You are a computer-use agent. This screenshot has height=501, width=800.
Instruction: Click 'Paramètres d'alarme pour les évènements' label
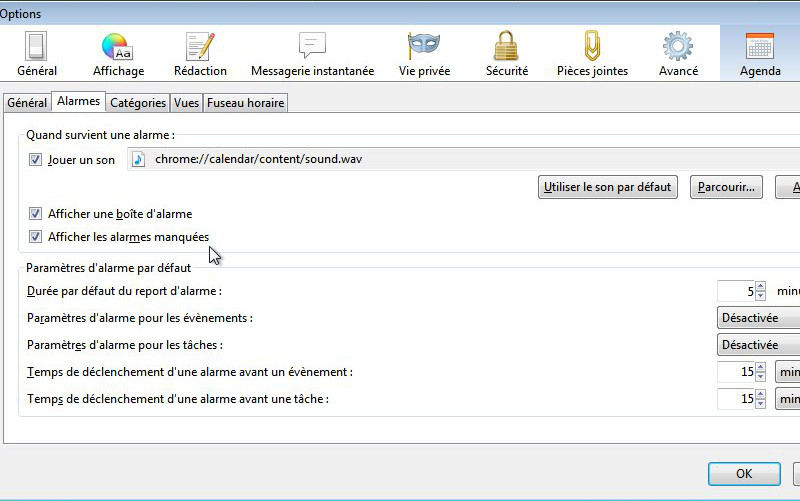tap(140, 318)
